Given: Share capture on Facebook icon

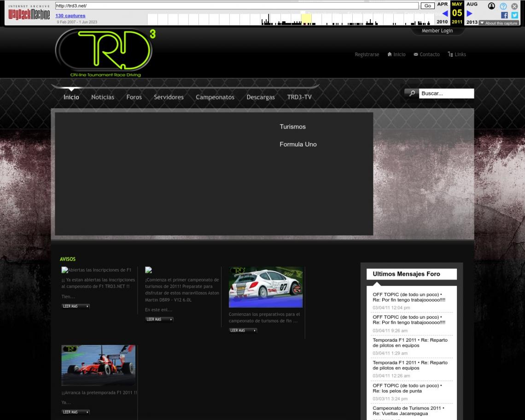Looking at the screenshot, I should pyautogui.click(x=504, y=15).
